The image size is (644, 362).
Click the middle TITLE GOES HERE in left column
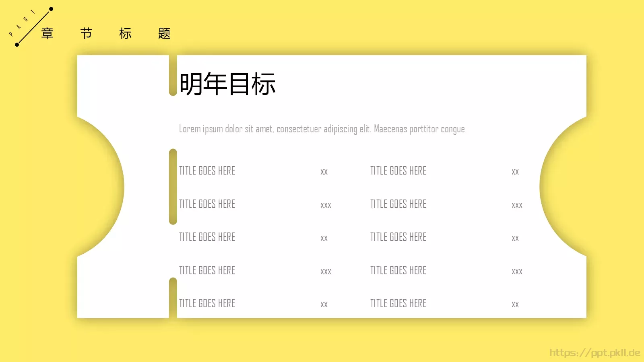tap(207, 237)
